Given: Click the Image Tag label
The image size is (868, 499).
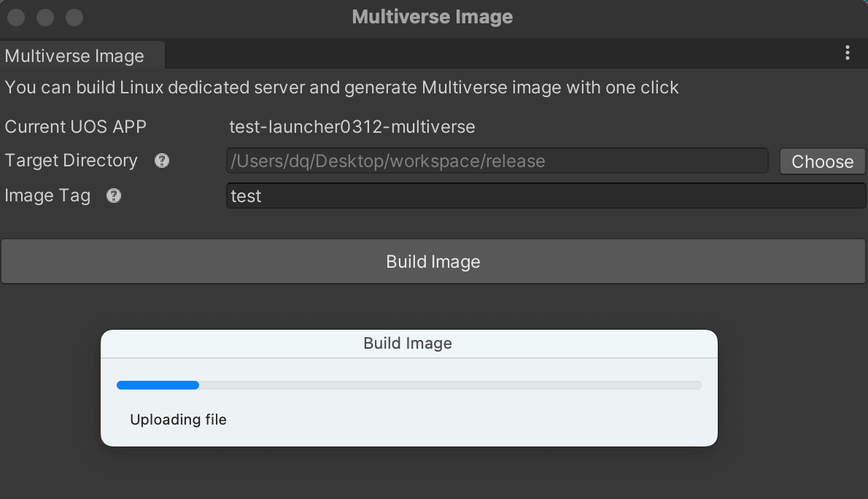Looking at the screenshot, I should (x=47, y=196).
